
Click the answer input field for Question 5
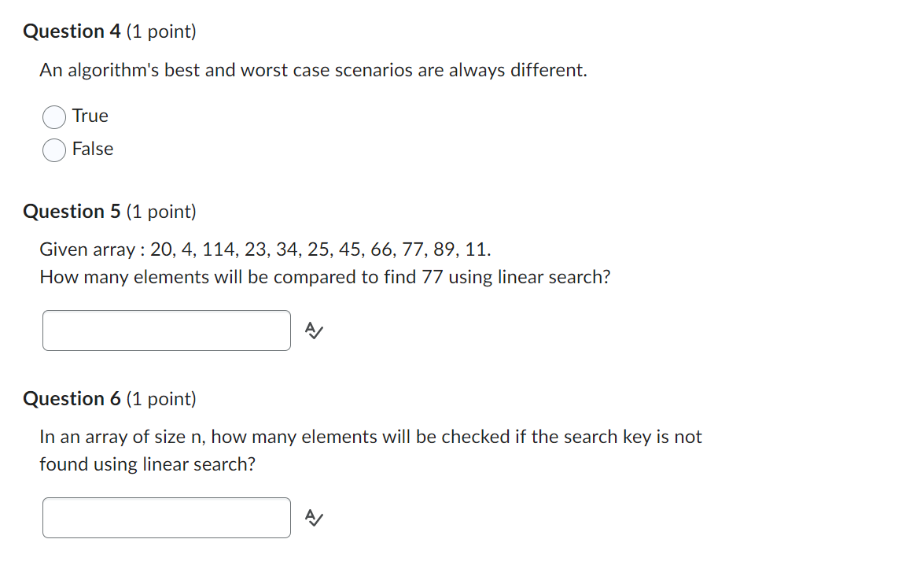point(166,331)
